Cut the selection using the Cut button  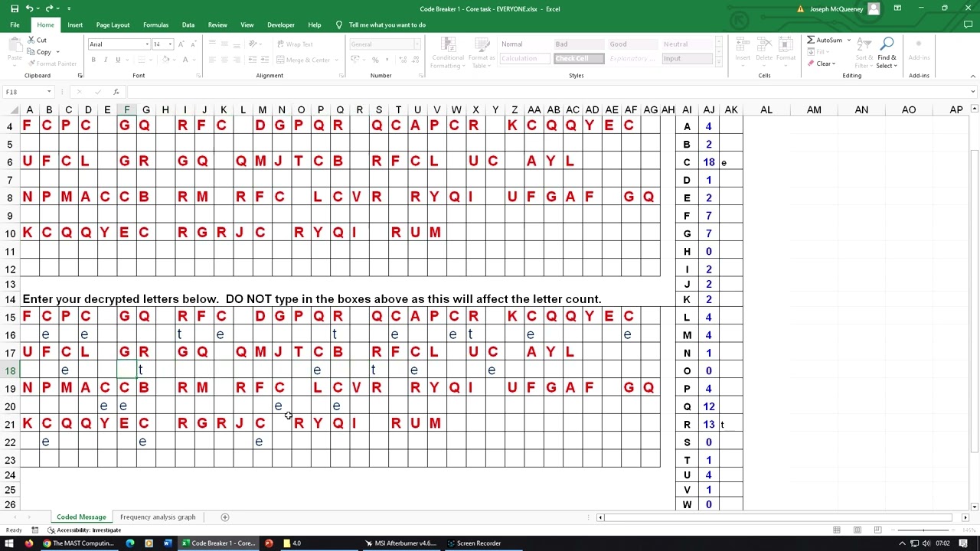pos(37,40)
